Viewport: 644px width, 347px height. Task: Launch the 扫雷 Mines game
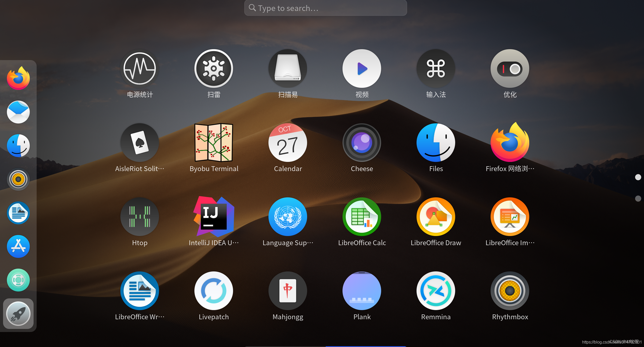213,69
